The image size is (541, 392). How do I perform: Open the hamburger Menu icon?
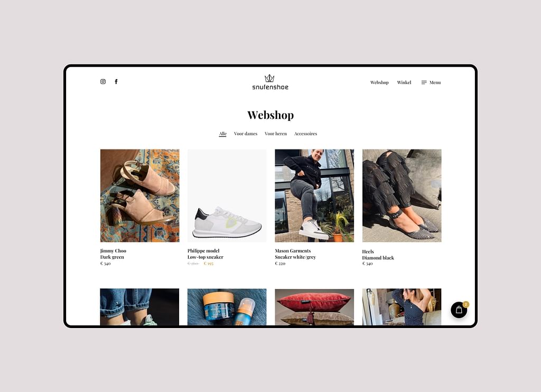coord(424,82)
